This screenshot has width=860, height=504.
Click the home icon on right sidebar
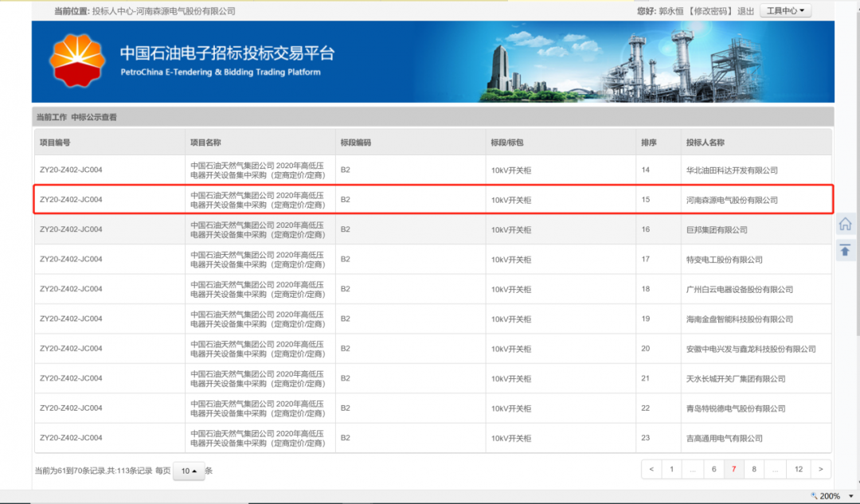click(845, 225)
